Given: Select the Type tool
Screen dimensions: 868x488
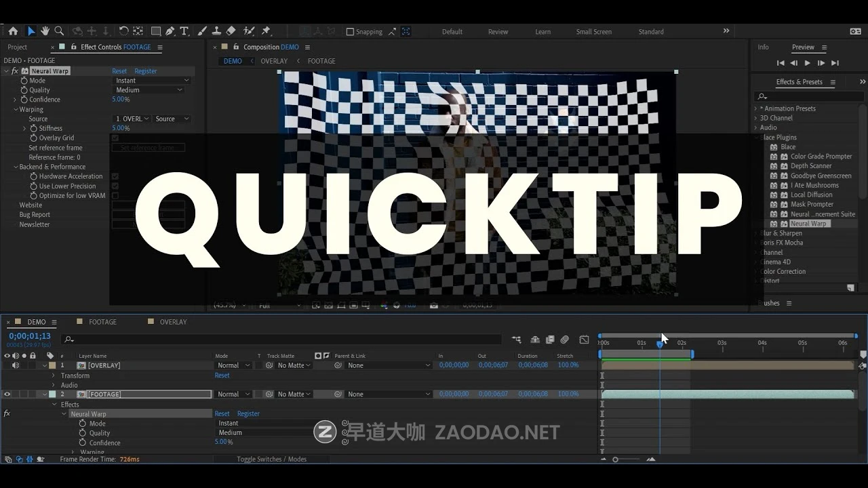Looking at the screenshot, I should tap(184, 31).
